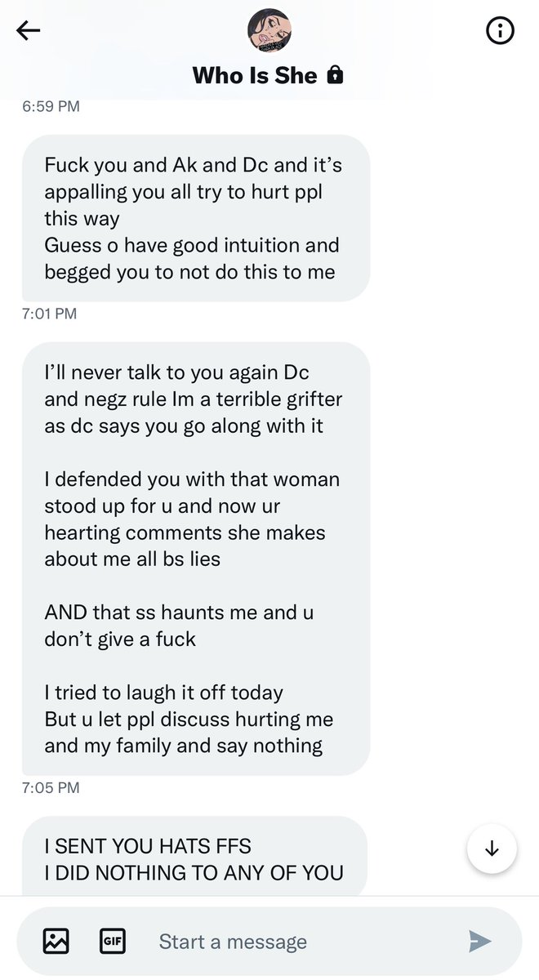The image size is (539, 980).
Task: Tap the 6:59 PM timestamp
Action: click(51, 106)
